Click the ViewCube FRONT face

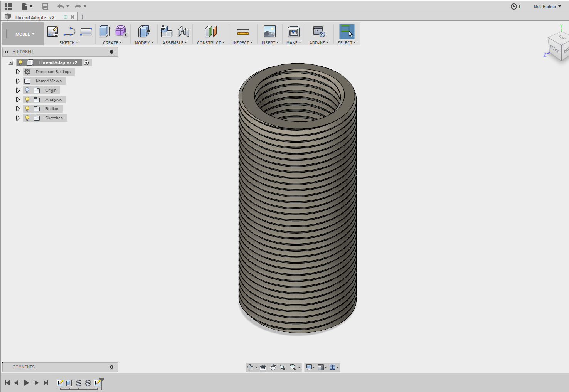point(555,50)
